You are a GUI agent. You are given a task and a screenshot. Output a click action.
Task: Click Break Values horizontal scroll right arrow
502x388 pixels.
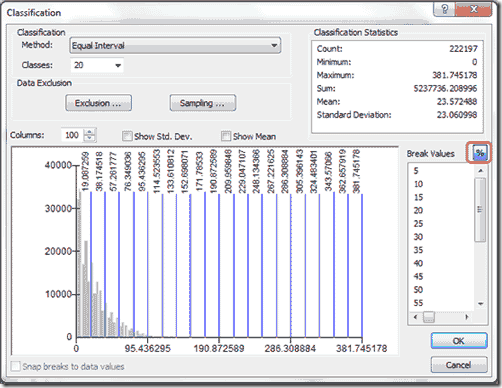(467, 317)
